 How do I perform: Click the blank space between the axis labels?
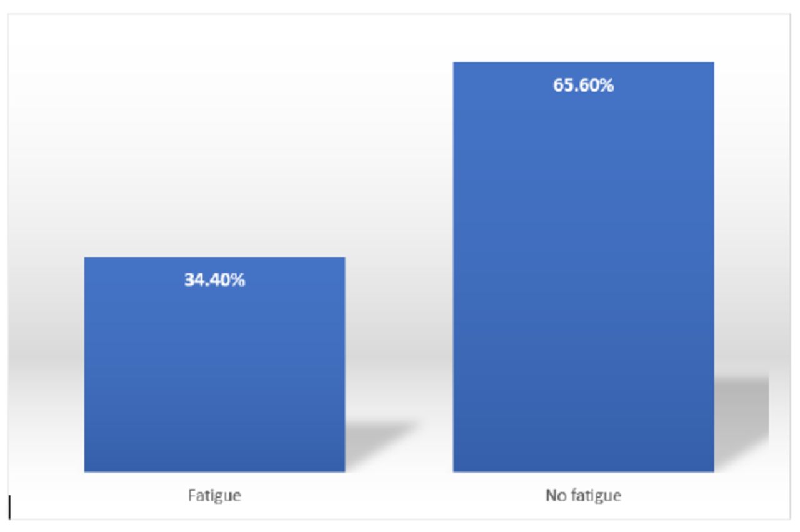point(399,496)
